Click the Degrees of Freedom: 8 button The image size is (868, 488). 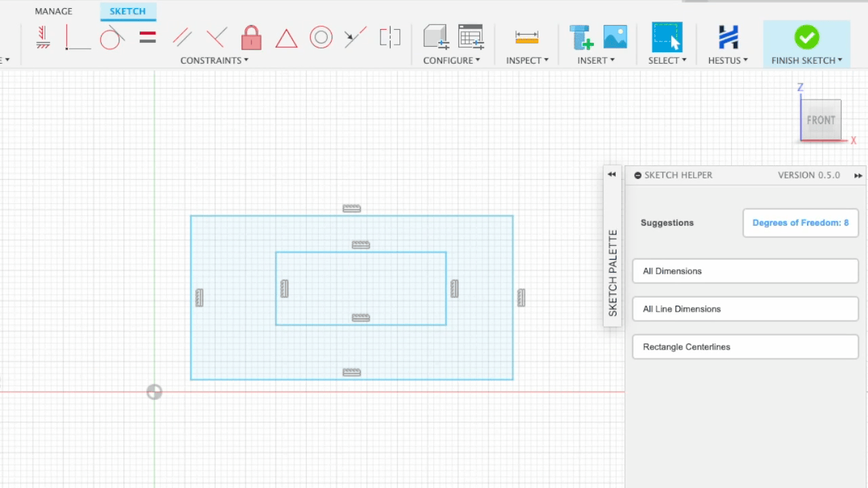(800, 223)
